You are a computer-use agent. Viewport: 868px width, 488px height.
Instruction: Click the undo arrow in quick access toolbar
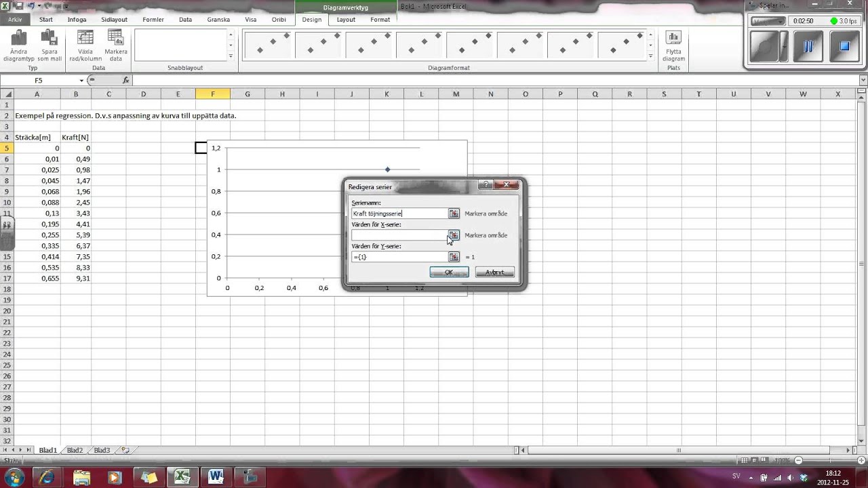[x=31, y=6]
